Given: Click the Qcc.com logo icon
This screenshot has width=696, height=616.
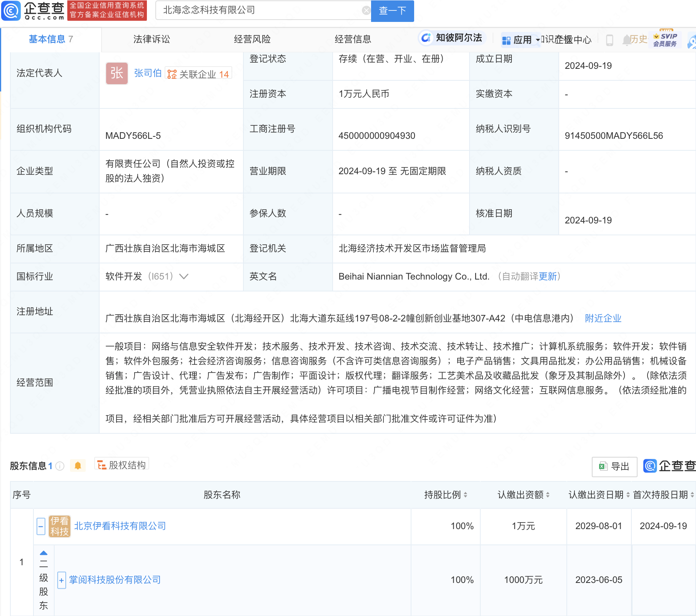Looking at the screenshot, I should click(11, 10).
